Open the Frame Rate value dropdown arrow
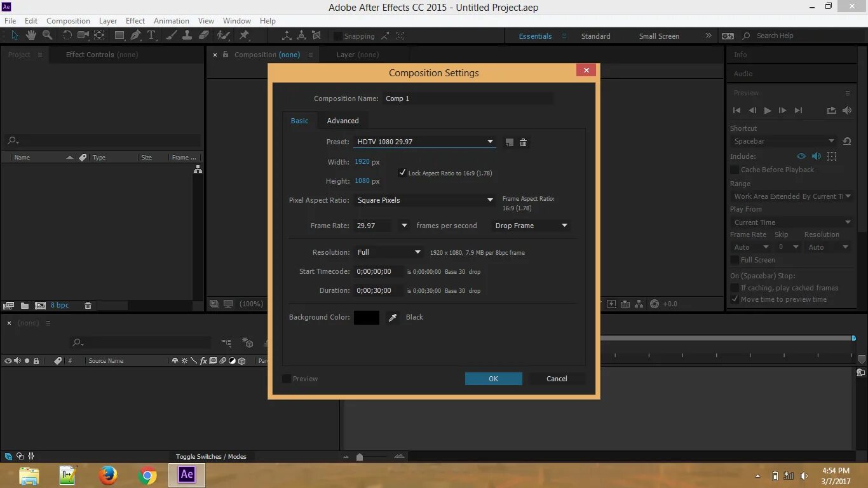This screenshot has height=488, width=868. pos(404,226)
